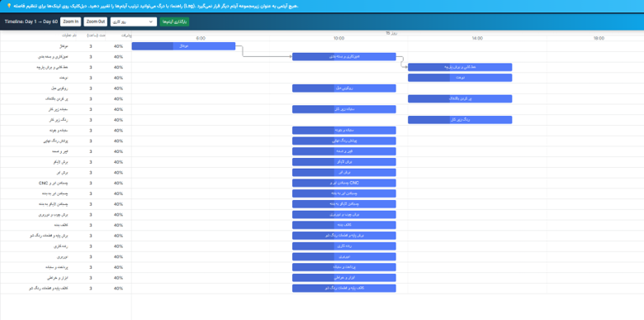Select the CNC row in task list
644x320 pixels.
pyautogui.click(x=66, y=183)
